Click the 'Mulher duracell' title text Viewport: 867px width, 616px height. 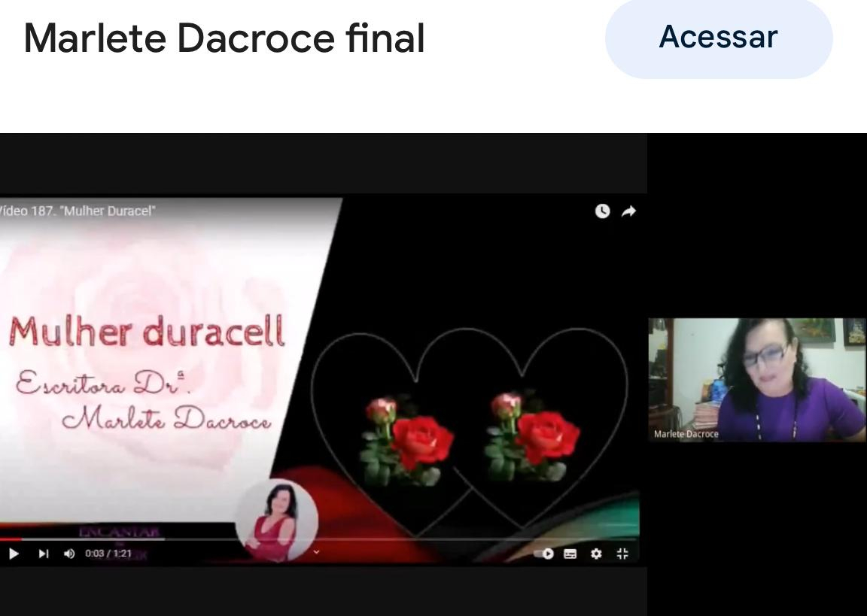coord(147,332)
